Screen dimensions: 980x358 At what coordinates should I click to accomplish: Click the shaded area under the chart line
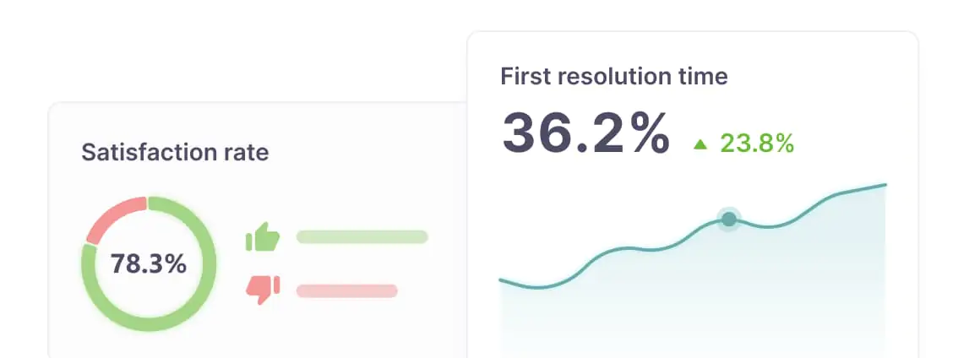coord(693,300)
